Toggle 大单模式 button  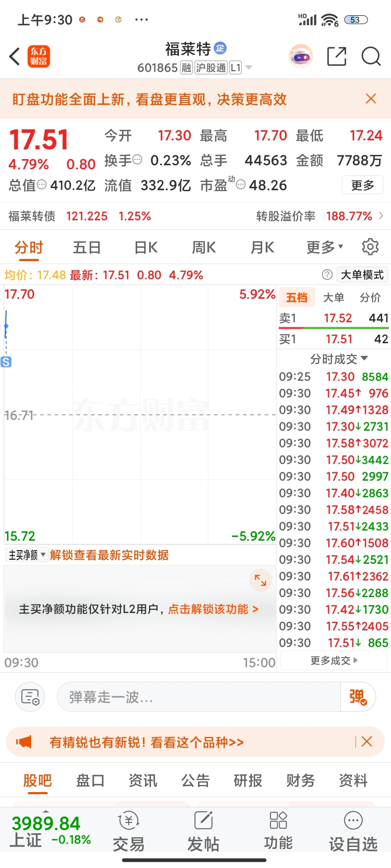362,275
